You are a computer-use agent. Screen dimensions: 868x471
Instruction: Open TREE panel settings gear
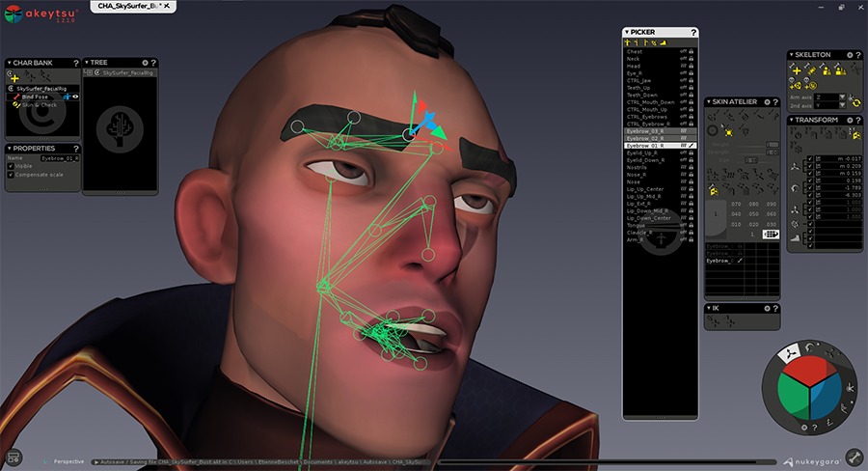(145, 63)
